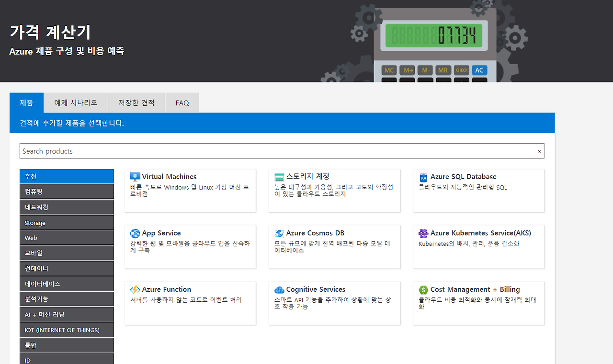Switch to the FAQ tab

tap(182, 102)
